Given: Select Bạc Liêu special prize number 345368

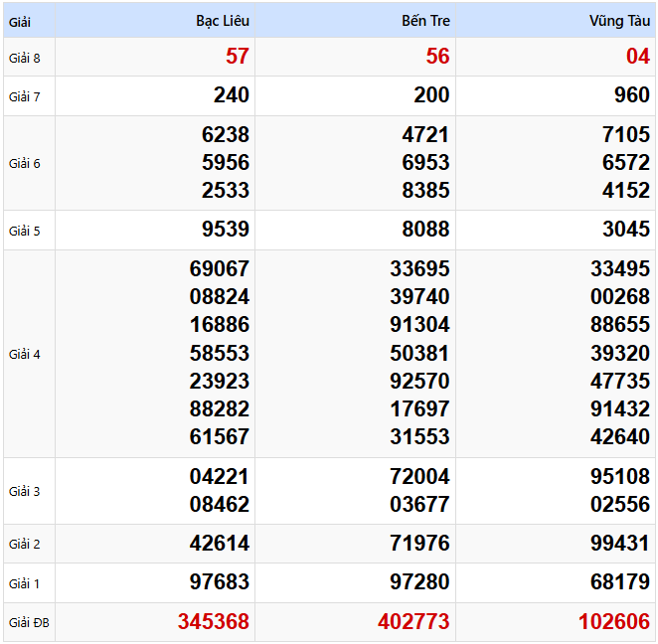Looking at the screenshot, I should point(214,622).
